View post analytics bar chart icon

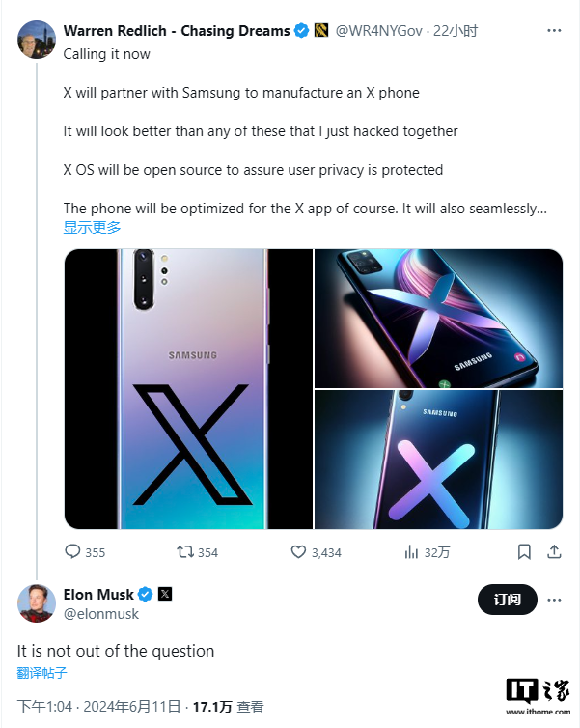[412, 552]
